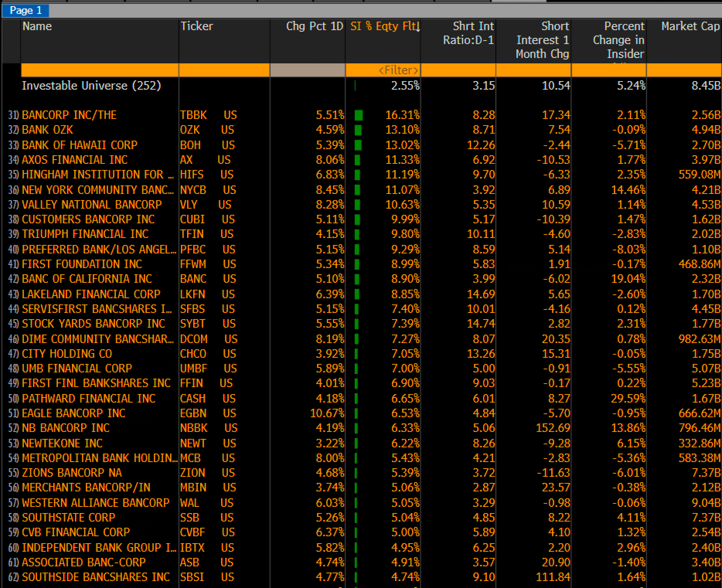Click the filter field under Name column
The width and height of the screenshot is (722, 588).
click(100, 70)
